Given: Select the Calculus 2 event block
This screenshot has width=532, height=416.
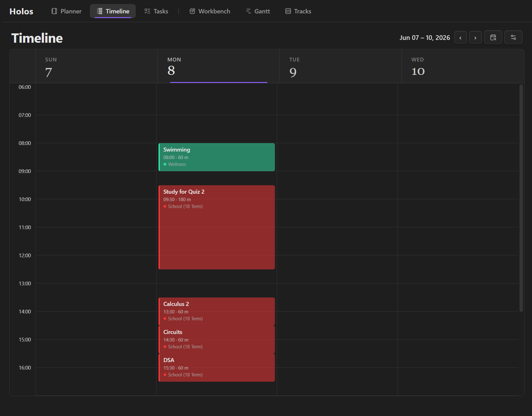Looking at the screenshot, I should pyautogui.click(x=217, y=312).
